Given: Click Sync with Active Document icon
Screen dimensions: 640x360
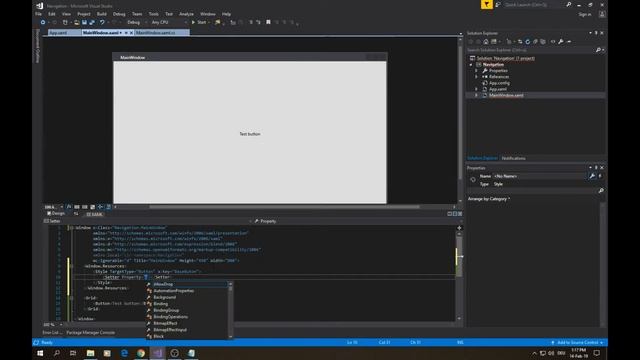Looking at the screenshot, I should tap(520, 42).
